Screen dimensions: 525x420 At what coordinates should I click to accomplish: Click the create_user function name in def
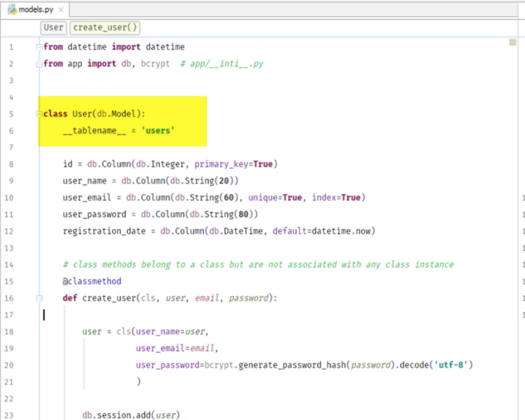(x=109, y=298)
